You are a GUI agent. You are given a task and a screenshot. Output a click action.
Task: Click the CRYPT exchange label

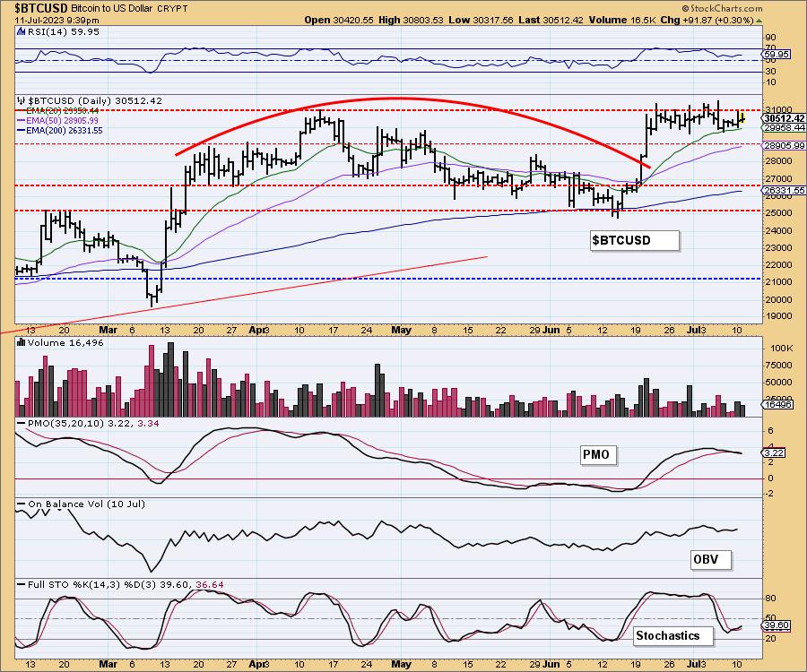point(171,9)
